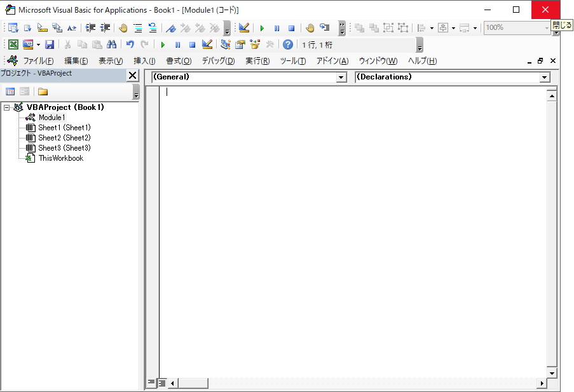The height and width of the screenshot is (392, 574).
Task: Click the Project Explorer icon
Action: (x=226, y=44)
